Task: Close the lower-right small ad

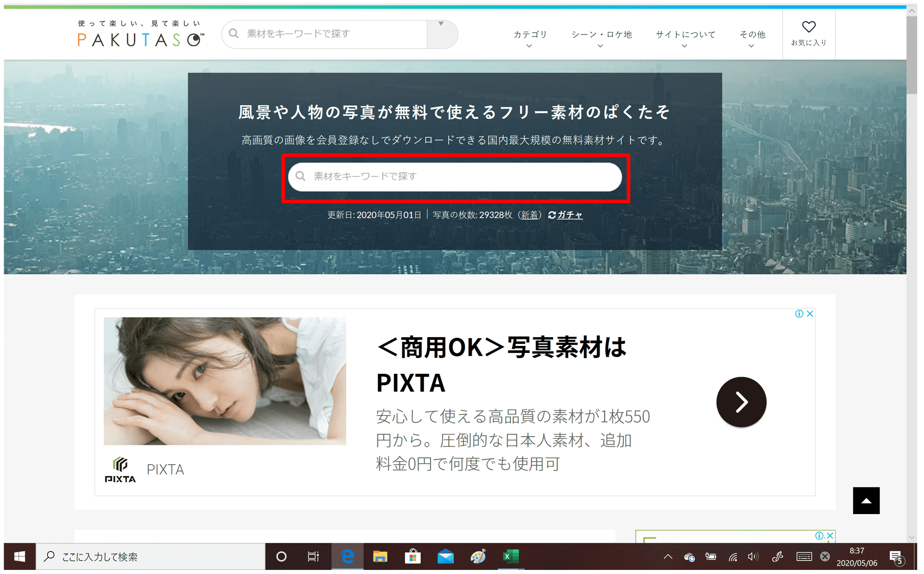Action: pos(830,536)
